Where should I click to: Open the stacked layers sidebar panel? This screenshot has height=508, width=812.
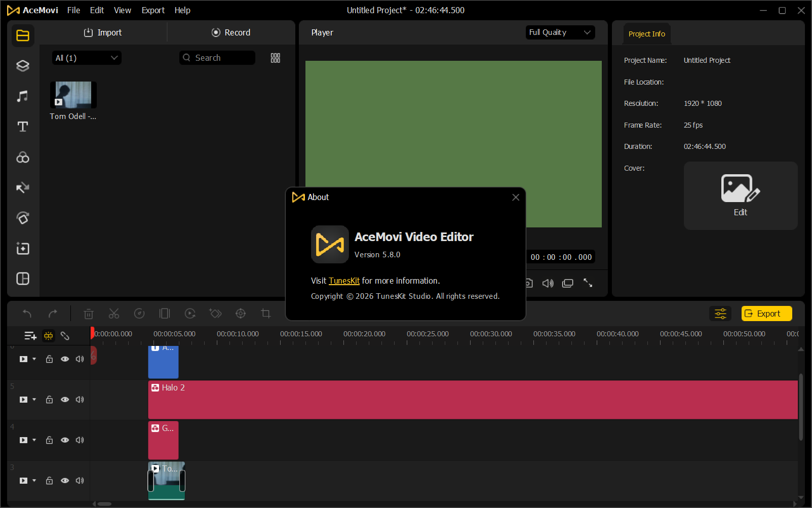point(23,66)
